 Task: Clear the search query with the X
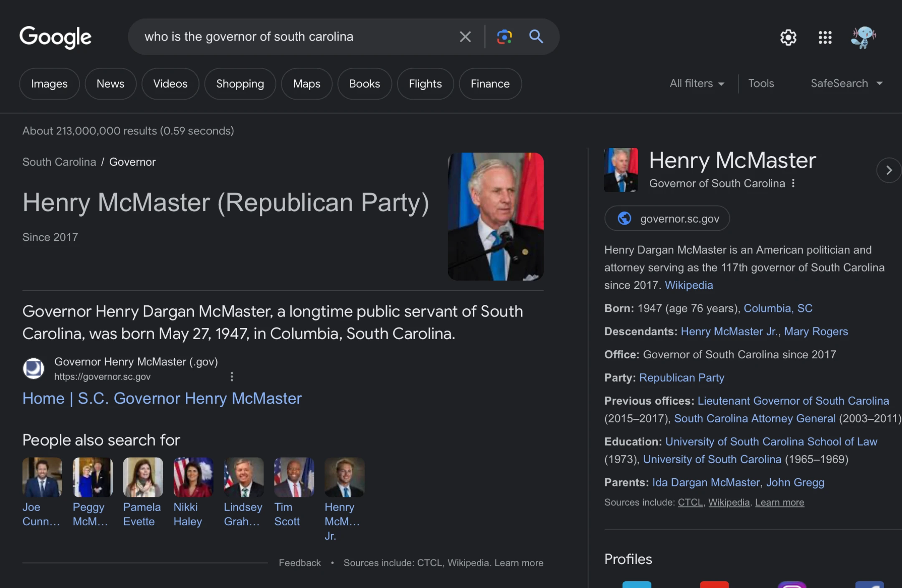click(465, 37)
